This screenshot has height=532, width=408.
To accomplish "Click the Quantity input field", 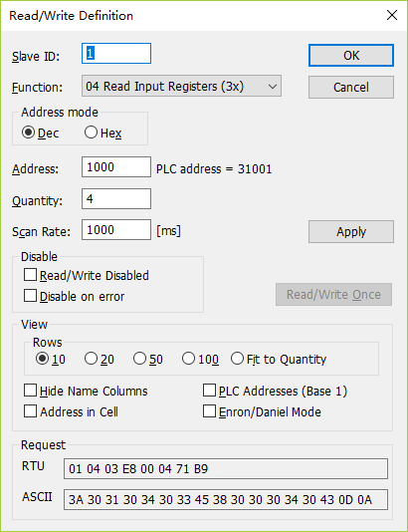I will 116,199.
